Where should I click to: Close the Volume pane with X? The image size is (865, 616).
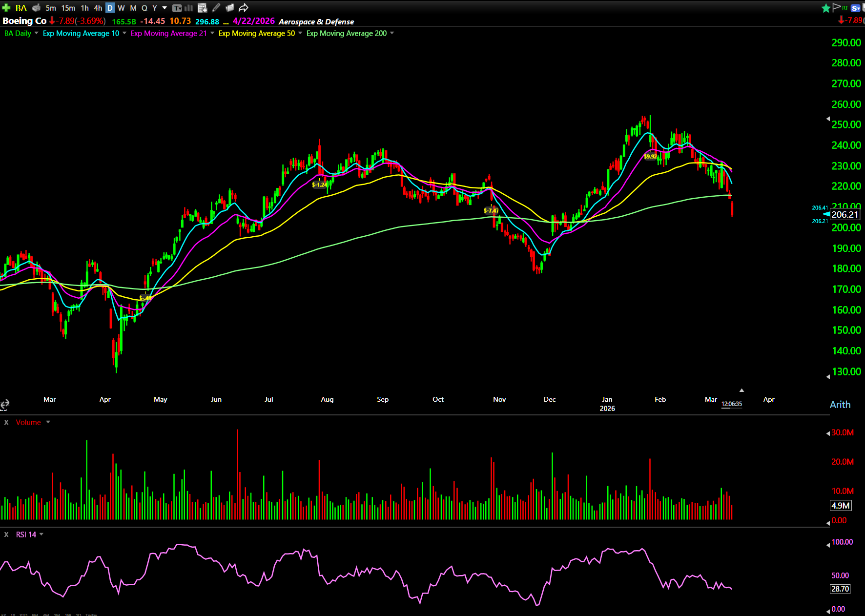(6, 422)
